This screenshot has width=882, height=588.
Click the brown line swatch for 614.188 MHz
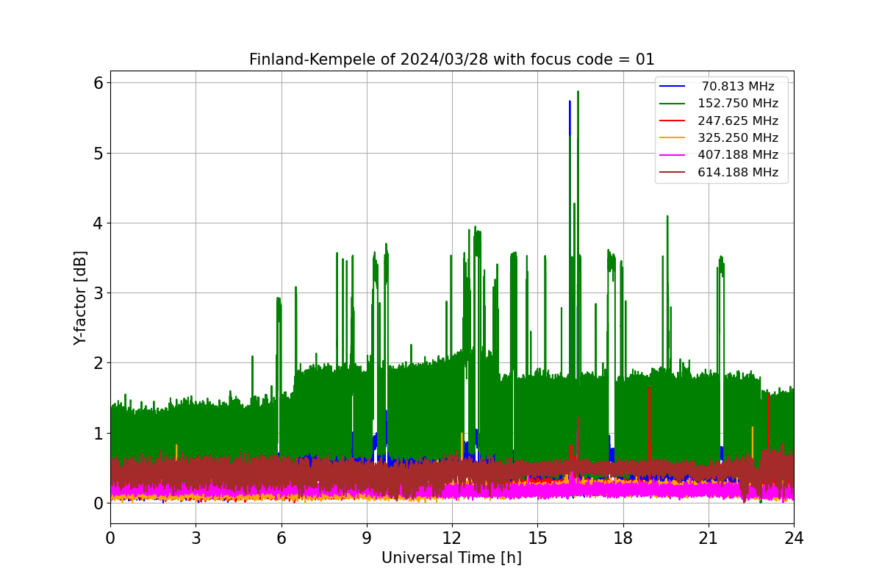[673, 173]
